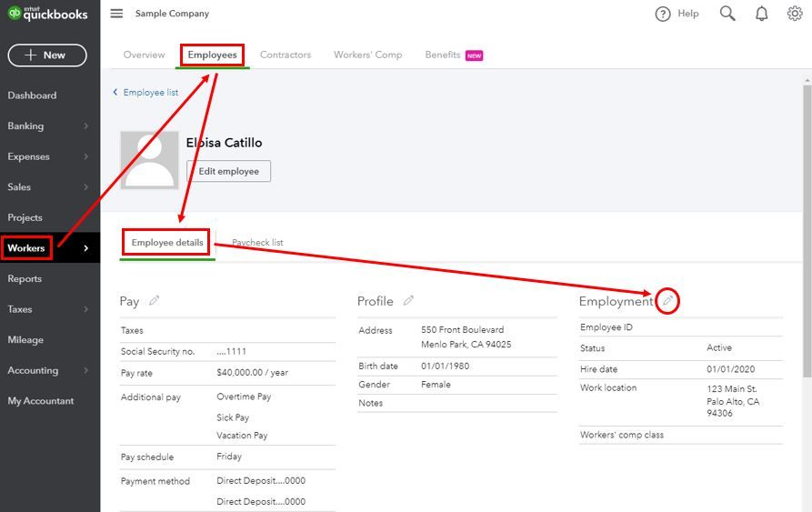Screen dimensions: 812x512
Task: Open the Overview tab
Action: 144,55
